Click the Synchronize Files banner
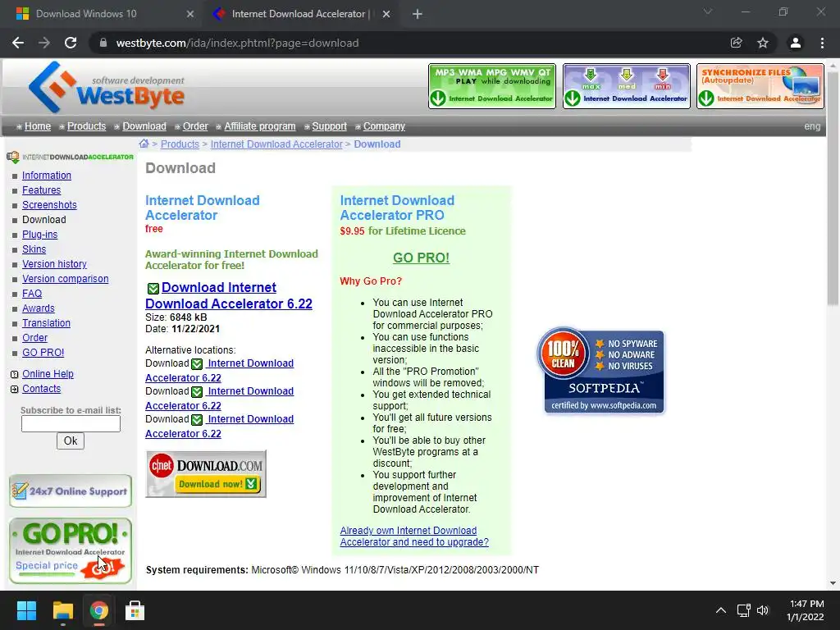Viewport: 840px width, 630px height. (760, 86)
